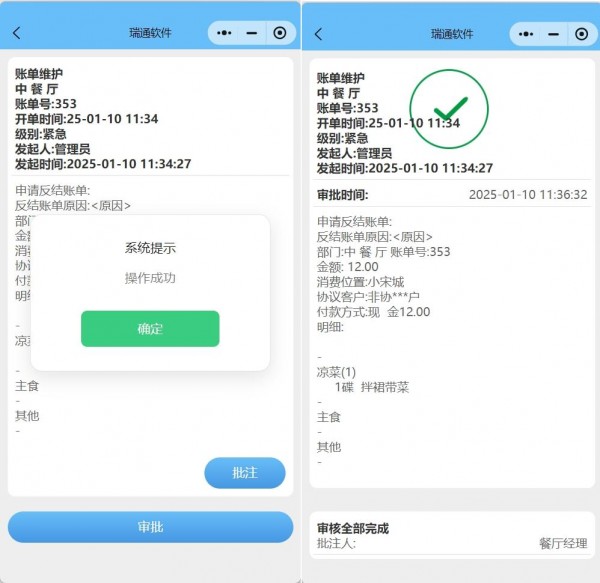Click the 拌裙带菜 dish item

click(x=372, y=387)
